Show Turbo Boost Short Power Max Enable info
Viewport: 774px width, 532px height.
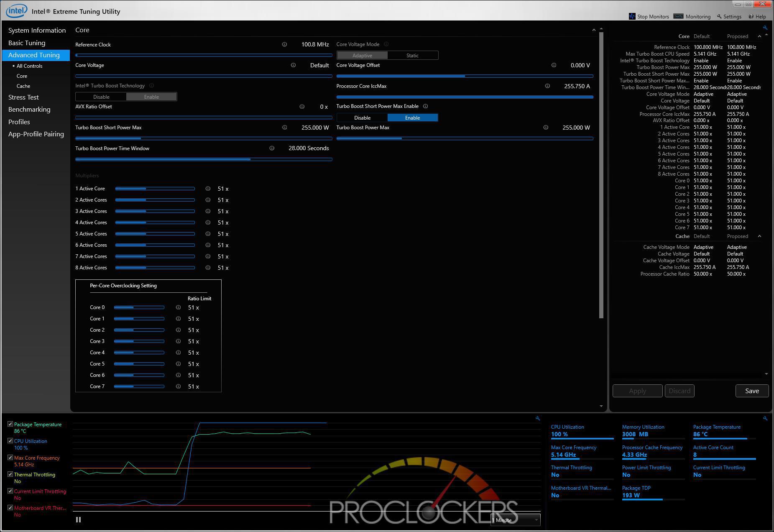tap(425, 106)
